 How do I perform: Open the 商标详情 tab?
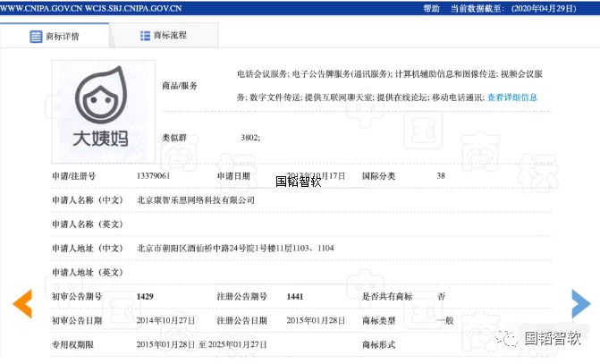tap(55, 36)
